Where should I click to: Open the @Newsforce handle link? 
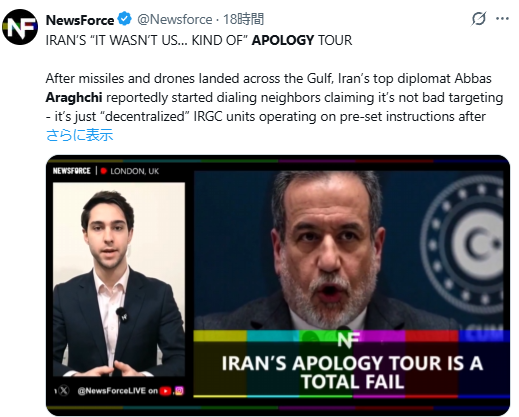pos(175,19)
